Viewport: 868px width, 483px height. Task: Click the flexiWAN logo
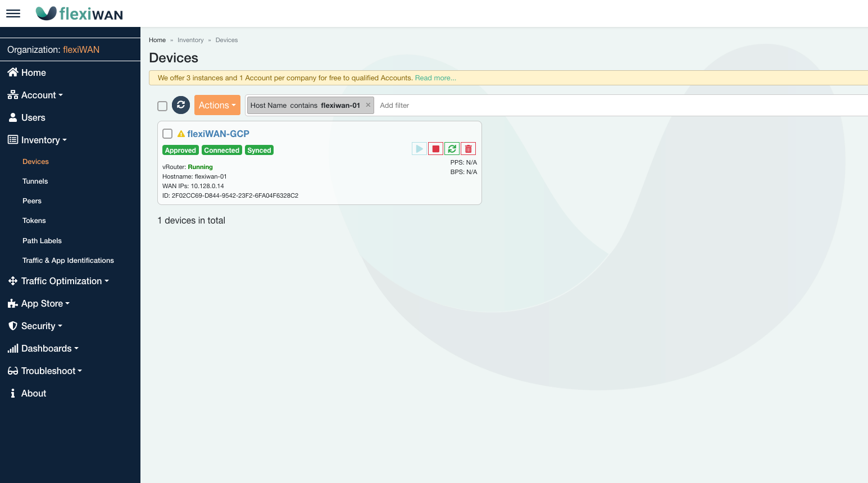tap(79, 13)
